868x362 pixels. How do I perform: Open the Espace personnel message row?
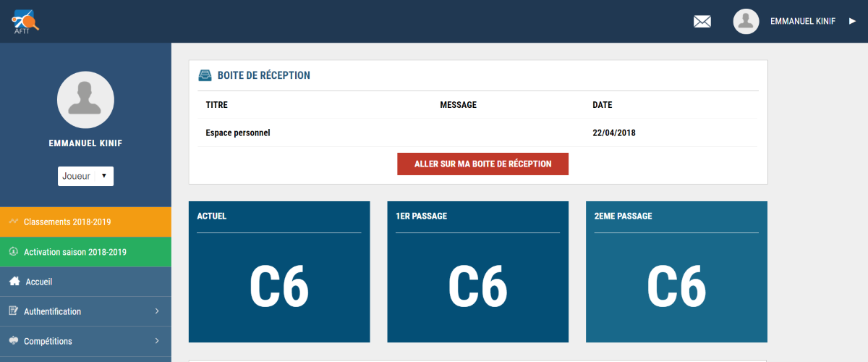click(x=238, y=133)
